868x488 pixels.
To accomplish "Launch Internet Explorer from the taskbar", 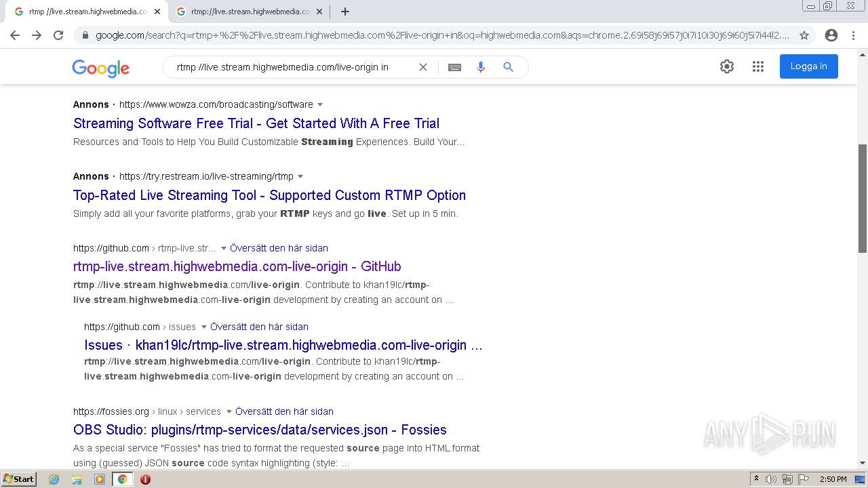I will click(54, 479).
